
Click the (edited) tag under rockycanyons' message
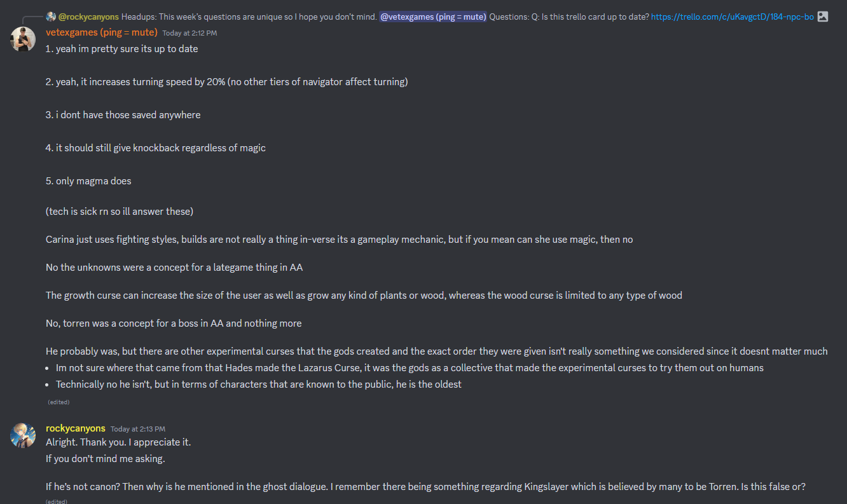coord(56,501)
